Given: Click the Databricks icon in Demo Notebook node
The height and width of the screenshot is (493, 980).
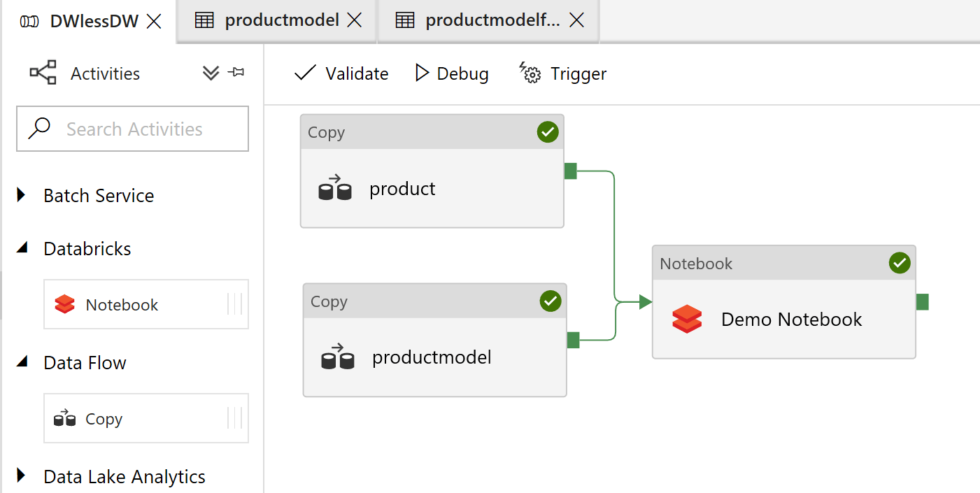Looking at the screenshot, I should tap(687, 319).
